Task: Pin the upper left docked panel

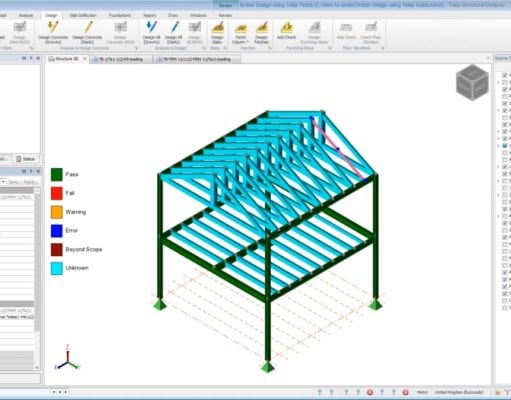Action: coord(31,58)
